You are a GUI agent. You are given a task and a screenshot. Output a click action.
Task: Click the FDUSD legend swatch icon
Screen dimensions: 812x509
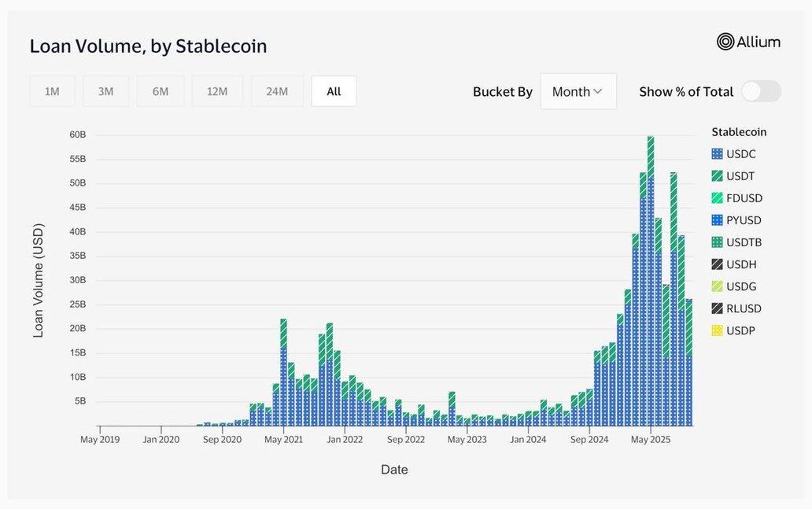[x=717, y=198]
